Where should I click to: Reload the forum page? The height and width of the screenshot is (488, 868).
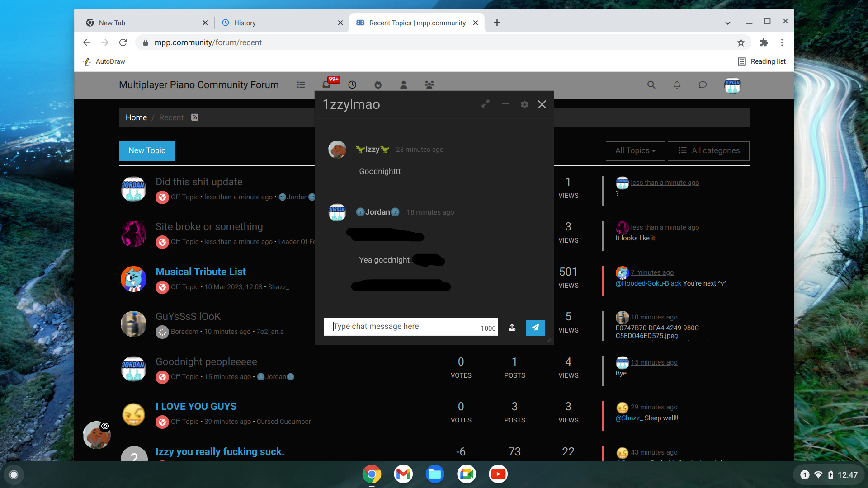[123, 42]
